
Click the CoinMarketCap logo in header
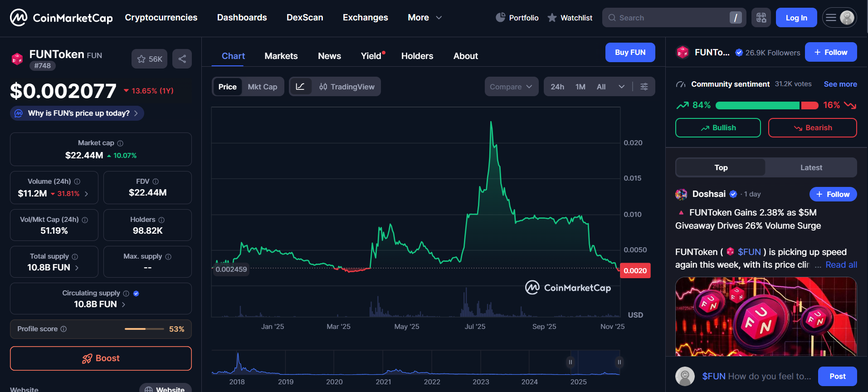61,18
